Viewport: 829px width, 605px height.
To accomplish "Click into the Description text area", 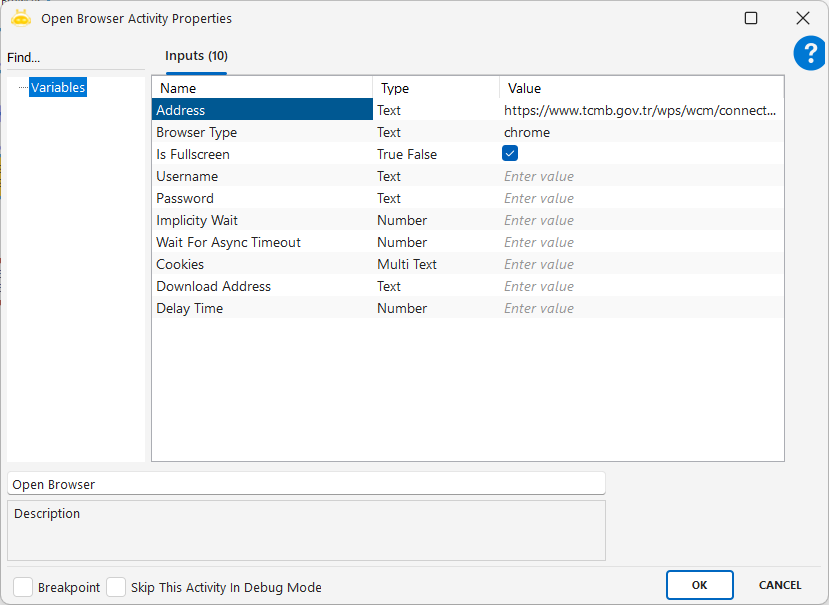I will click(x=306, y=532).
